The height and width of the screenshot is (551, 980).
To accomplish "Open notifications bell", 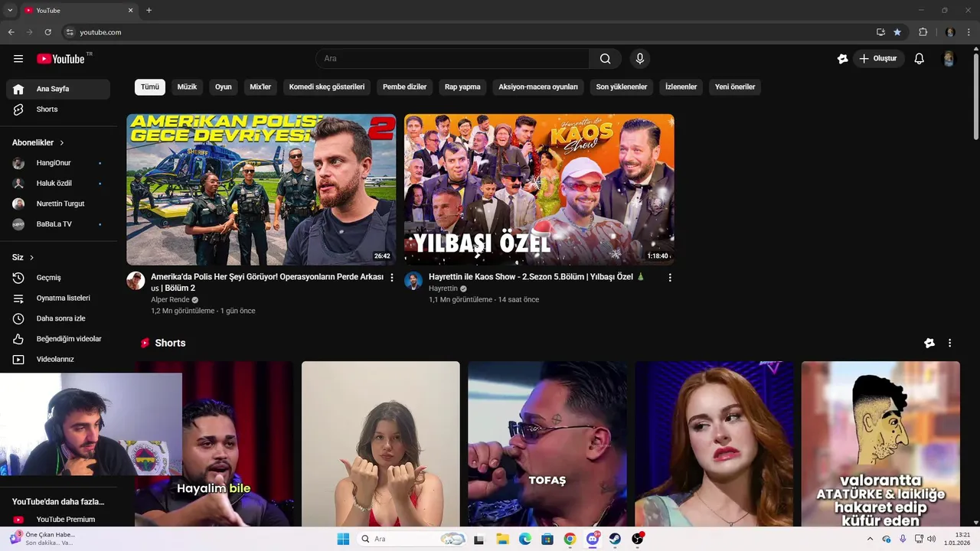I will click(920, 59).
